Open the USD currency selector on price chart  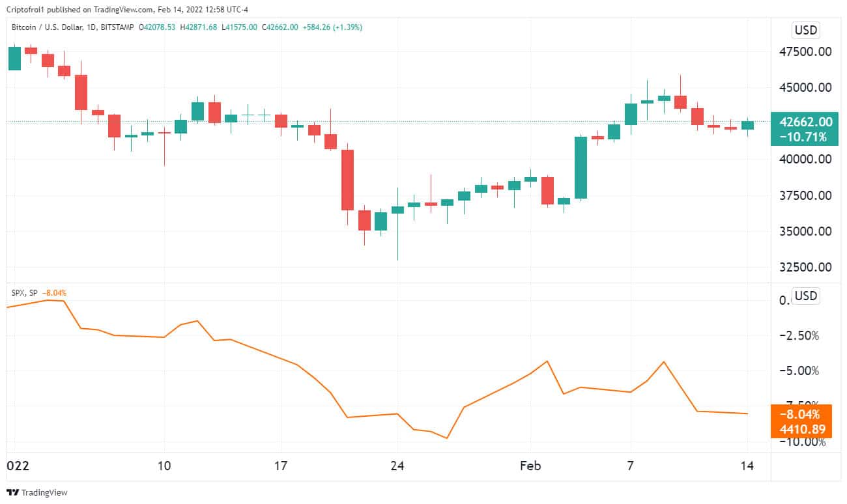click(x=805, y=30)
